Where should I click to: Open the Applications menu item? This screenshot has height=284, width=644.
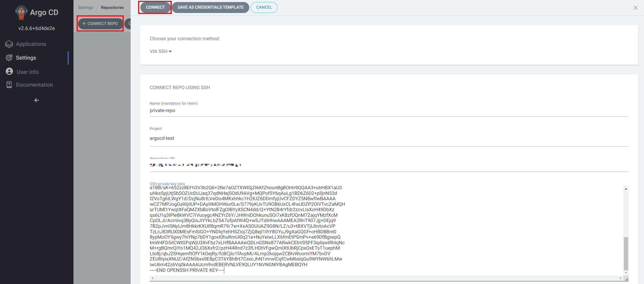click(x=31, y=44)
